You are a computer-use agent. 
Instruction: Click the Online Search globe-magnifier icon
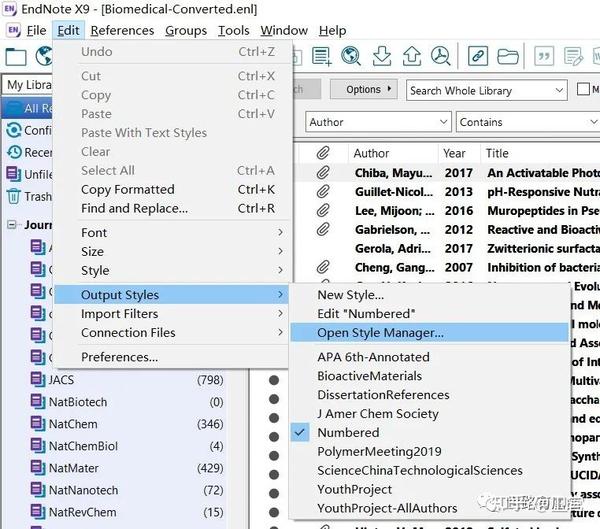point(351,56)
